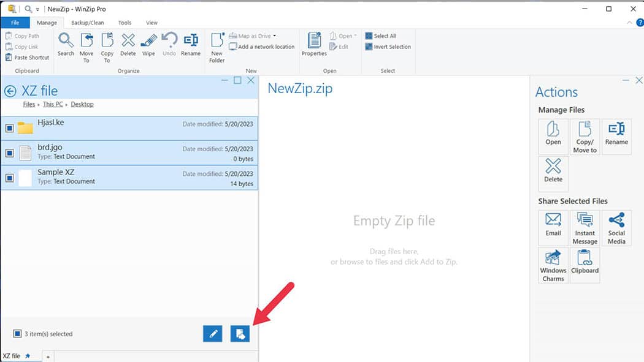644x362 pixels.
Task: Navigate to Files breadcrumb
Action: 29,104
